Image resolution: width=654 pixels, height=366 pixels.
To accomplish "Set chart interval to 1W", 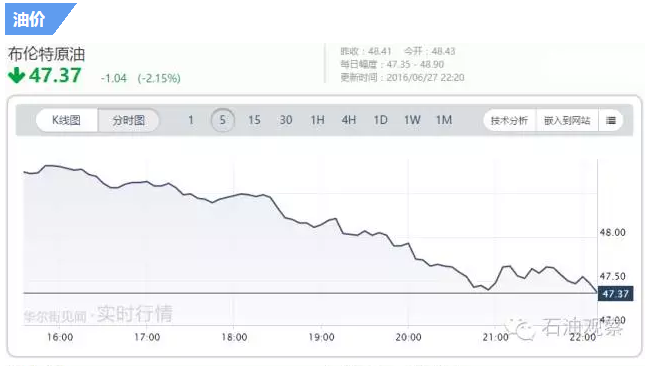I will (412, 120).
